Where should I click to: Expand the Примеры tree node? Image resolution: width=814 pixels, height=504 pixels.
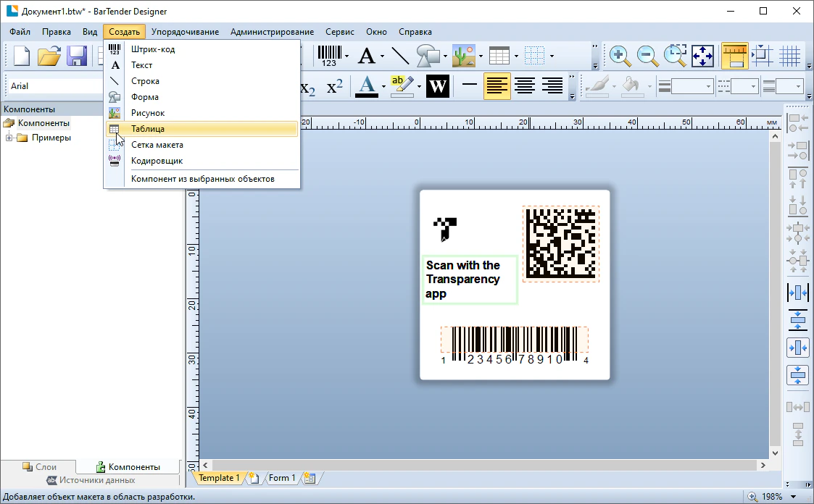pos(9,138)
